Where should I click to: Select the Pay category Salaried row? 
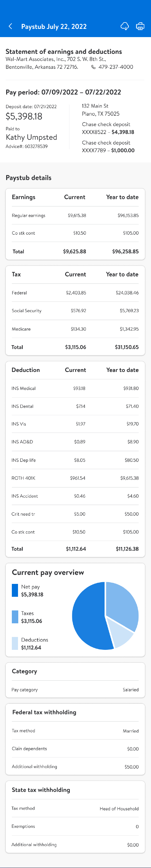click(75, 690)
